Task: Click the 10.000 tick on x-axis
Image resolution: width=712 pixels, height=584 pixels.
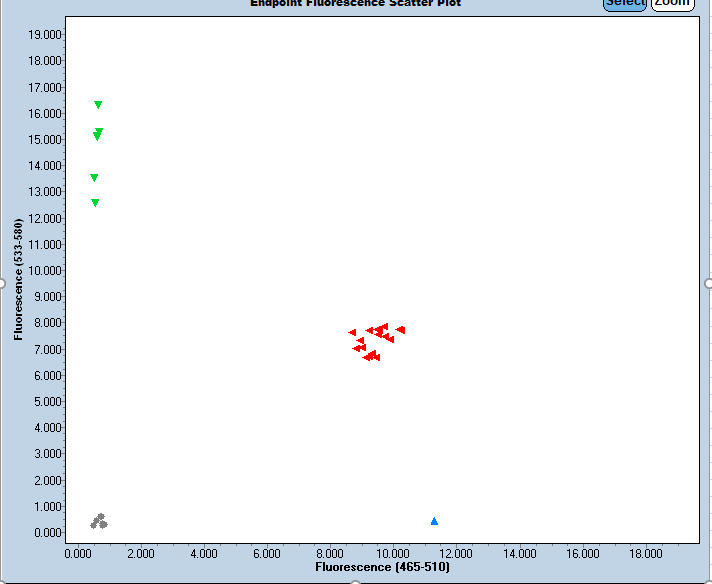Action: tap(393, 552)
